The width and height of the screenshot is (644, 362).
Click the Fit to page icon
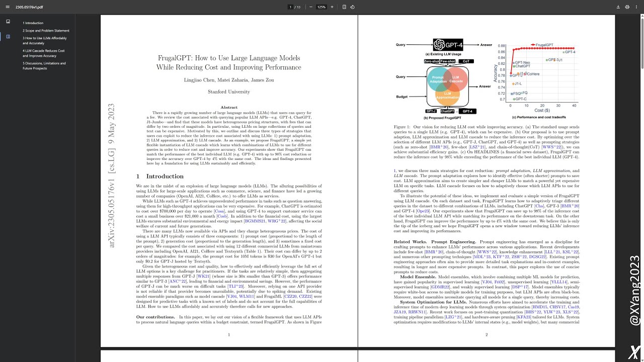pos(344,7)
